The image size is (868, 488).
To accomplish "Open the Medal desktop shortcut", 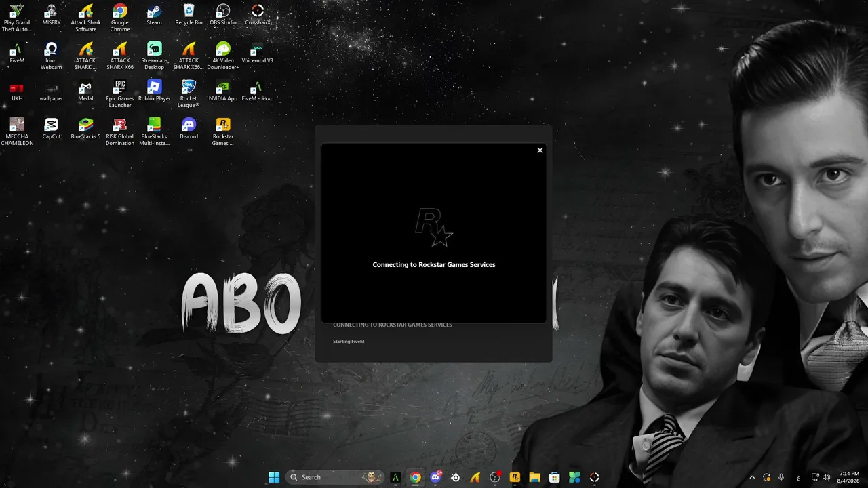I will pos(85,91).
